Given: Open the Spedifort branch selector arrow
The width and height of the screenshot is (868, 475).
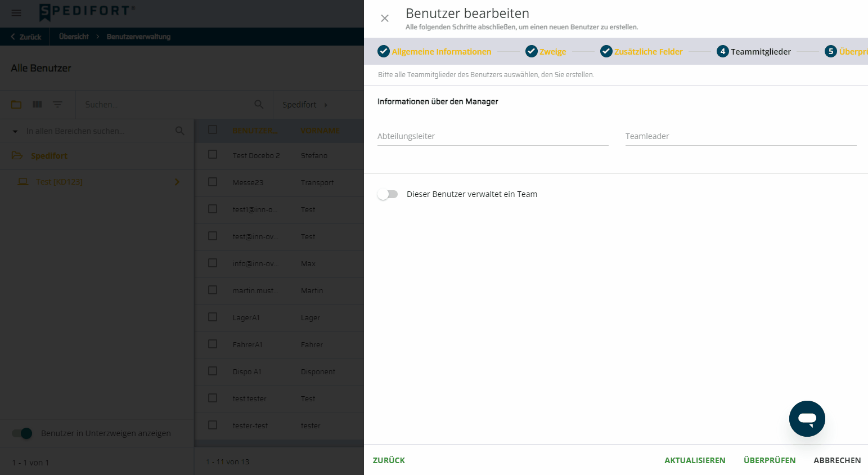Looking at the screenshot, I should (326, 105).
